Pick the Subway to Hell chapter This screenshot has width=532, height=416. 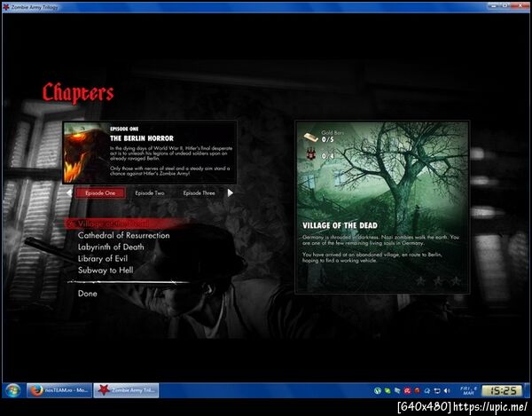[x=106, y=271]
